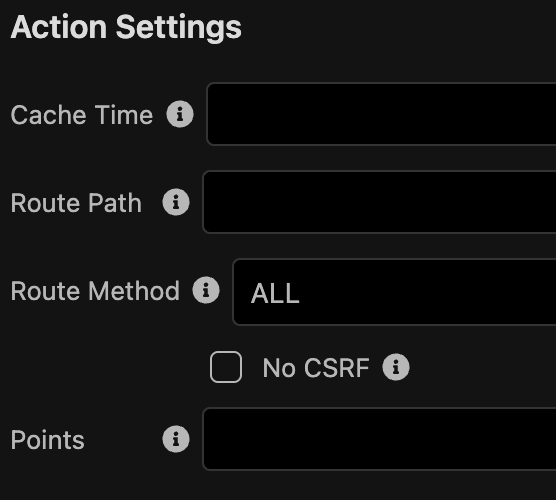
Task: Click the Points info icon
Action: pyautogui.click(x=176, y=439)
